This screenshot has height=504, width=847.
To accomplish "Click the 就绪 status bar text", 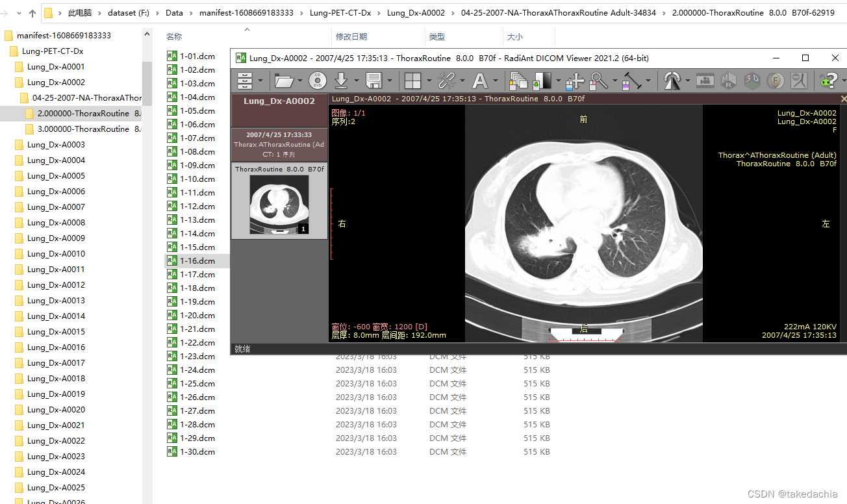I will point(242,349).
